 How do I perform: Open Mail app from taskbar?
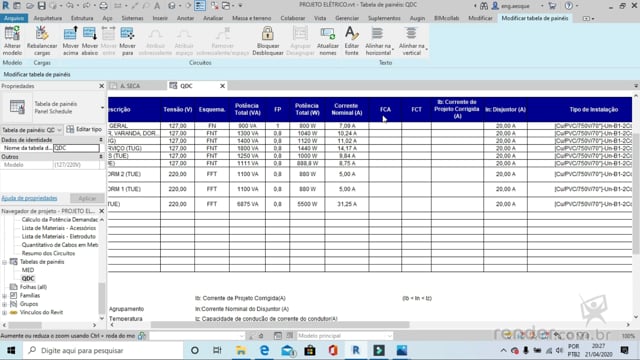click(287, 350)
